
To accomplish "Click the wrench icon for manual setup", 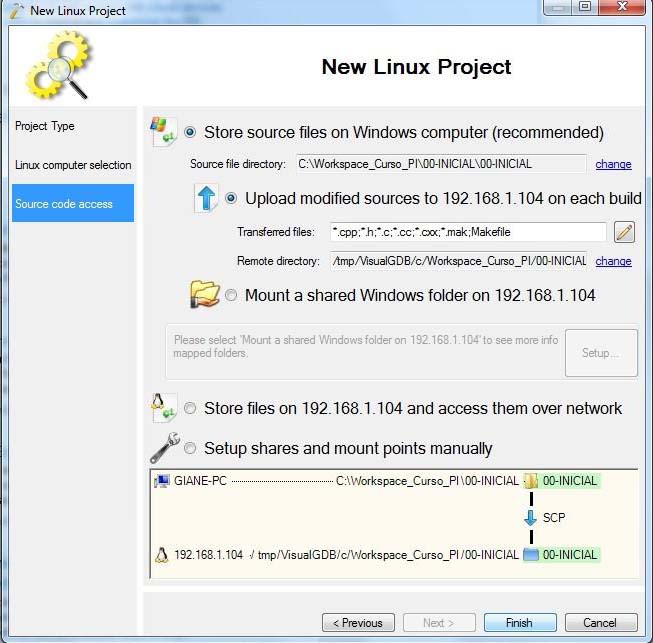I will pos(164,448).
